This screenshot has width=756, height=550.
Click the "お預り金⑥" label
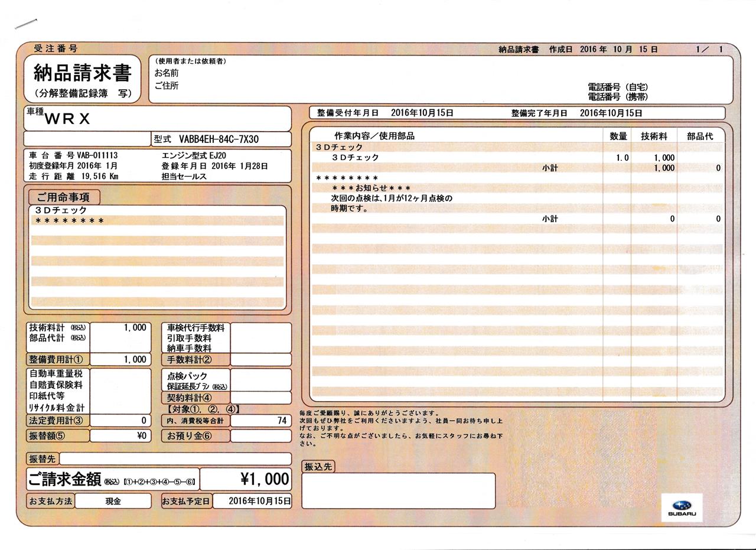[189, 436]
